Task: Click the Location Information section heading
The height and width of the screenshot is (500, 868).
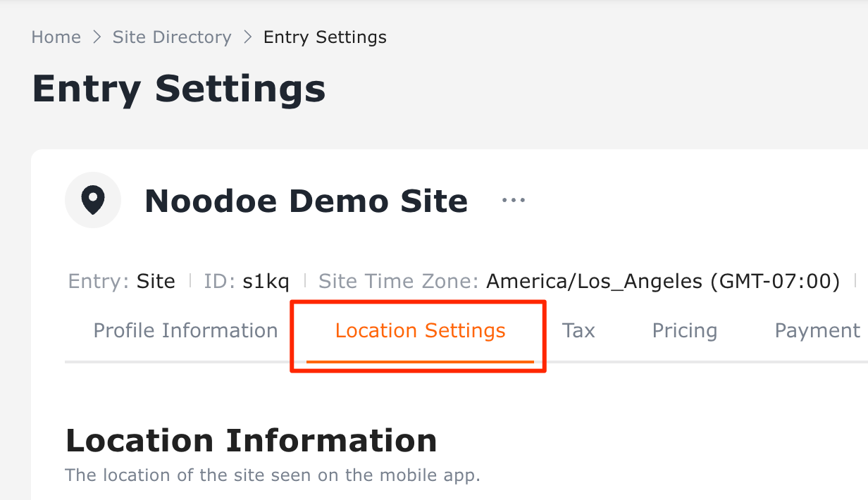Action: 251,441
